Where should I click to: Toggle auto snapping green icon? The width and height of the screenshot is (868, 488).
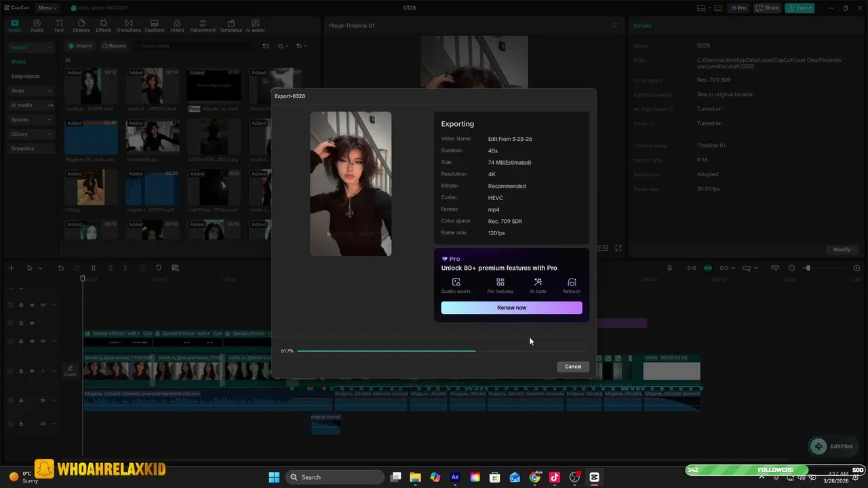[x=707, y=268]
